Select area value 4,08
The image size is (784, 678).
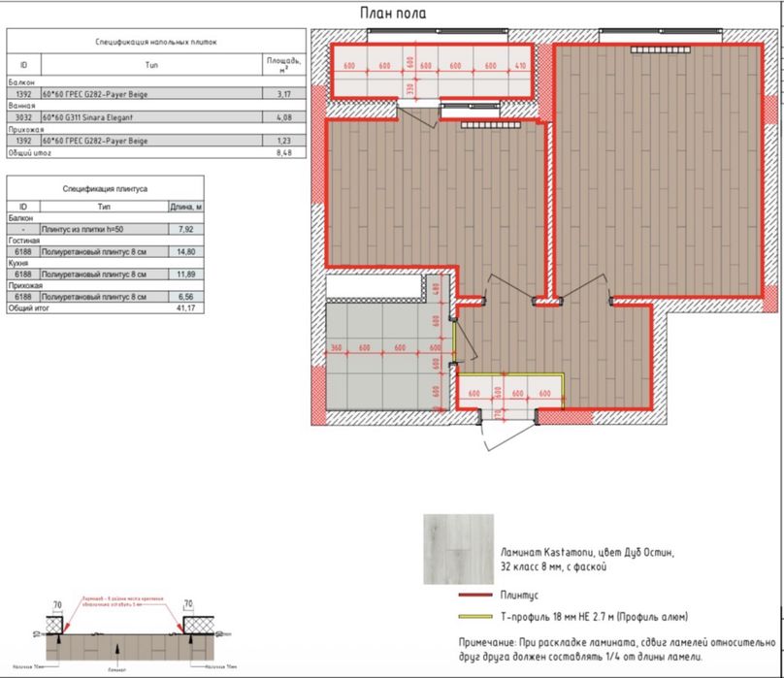point(283,117)
